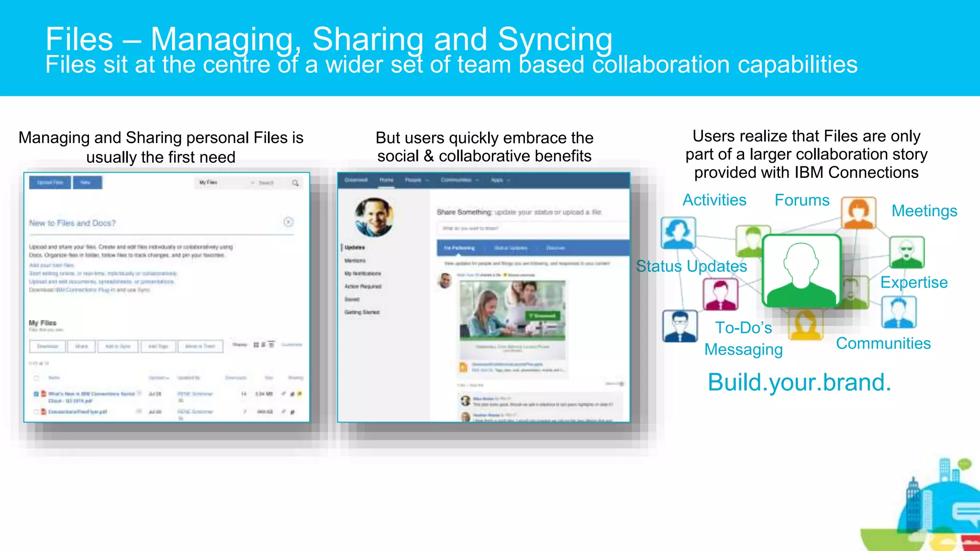Viewport: 980px width, 551px height.
Task: Open Action Required in the left sidebar
Action: (x=363, y=287)
